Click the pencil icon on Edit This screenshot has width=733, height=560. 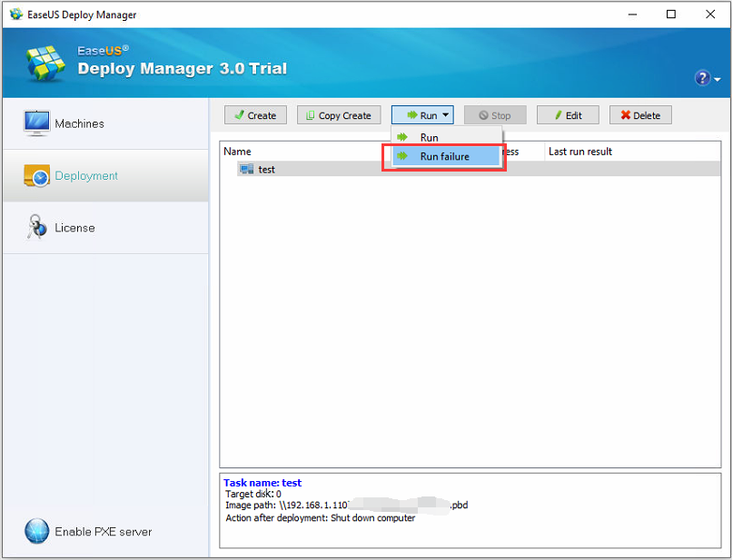[559, 115]
